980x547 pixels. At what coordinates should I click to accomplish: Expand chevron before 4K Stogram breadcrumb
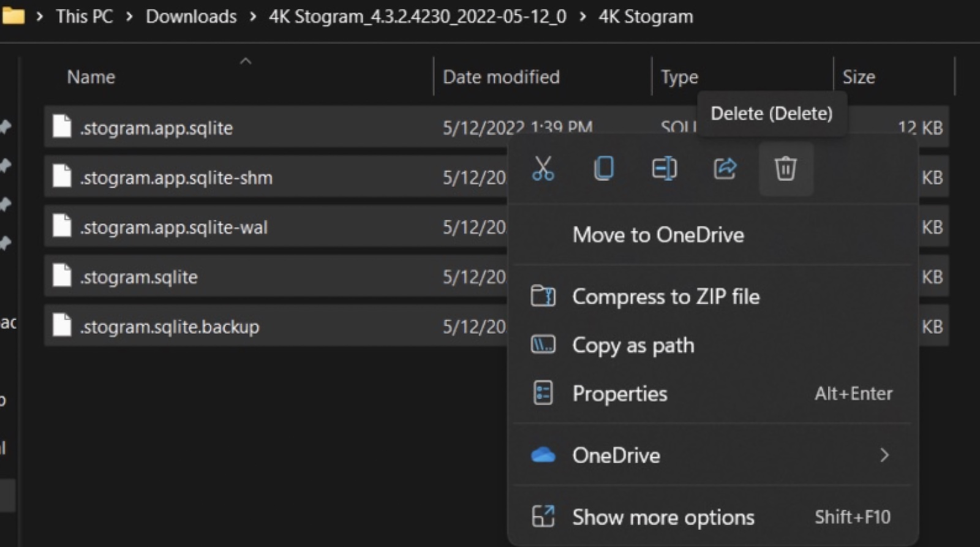click(582, 17)
